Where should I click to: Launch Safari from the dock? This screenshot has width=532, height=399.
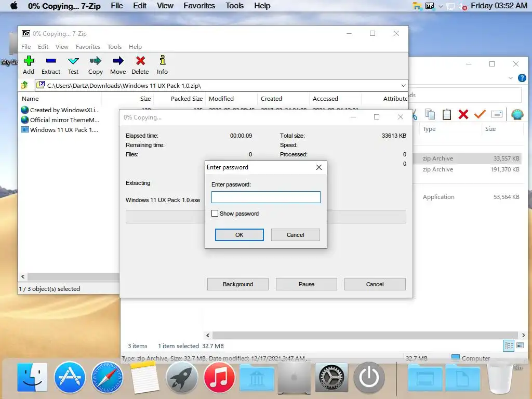(107, 377)
